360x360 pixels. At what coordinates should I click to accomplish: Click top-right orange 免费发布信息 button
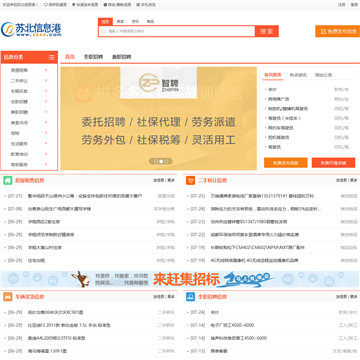tap(338, 31)
